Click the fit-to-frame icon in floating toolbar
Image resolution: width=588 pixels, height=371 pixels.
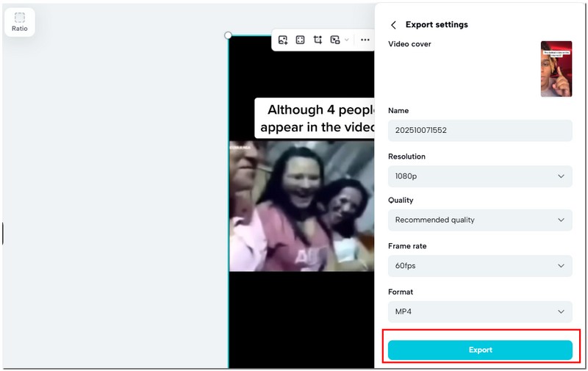[300, 40]
